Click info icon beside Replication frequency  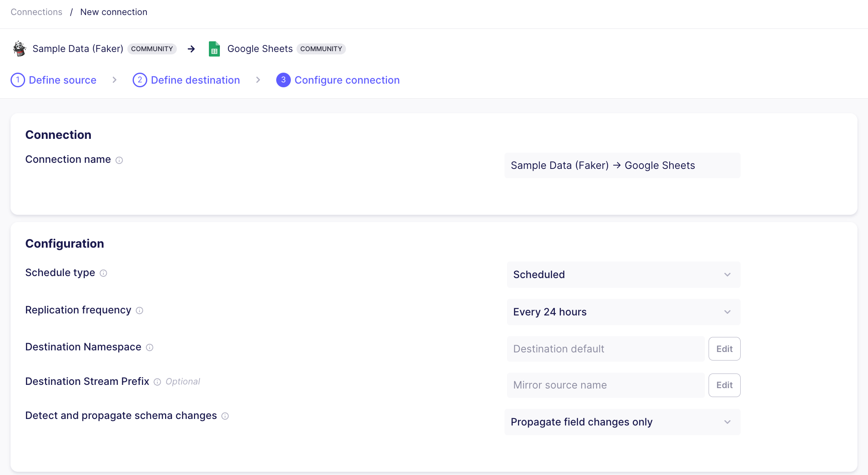click(x=140, y=311)
